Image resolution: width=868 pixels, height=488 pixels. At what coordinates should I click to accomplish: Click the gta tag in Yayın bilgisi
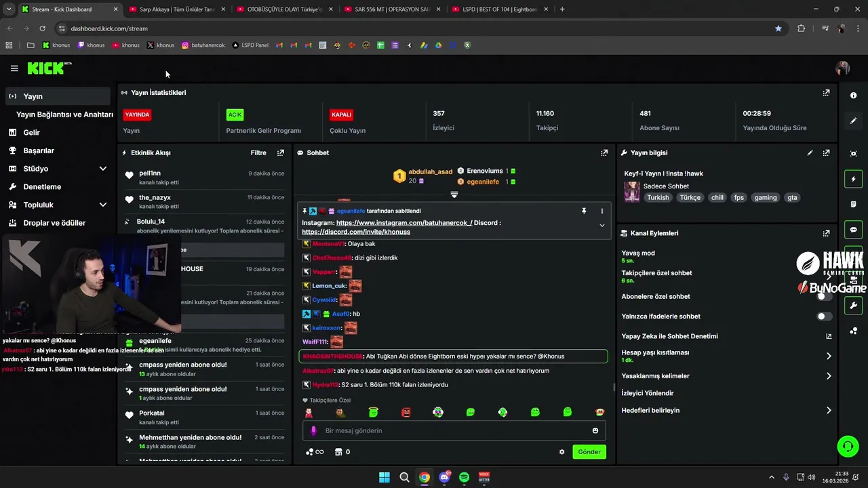[791, 198]
